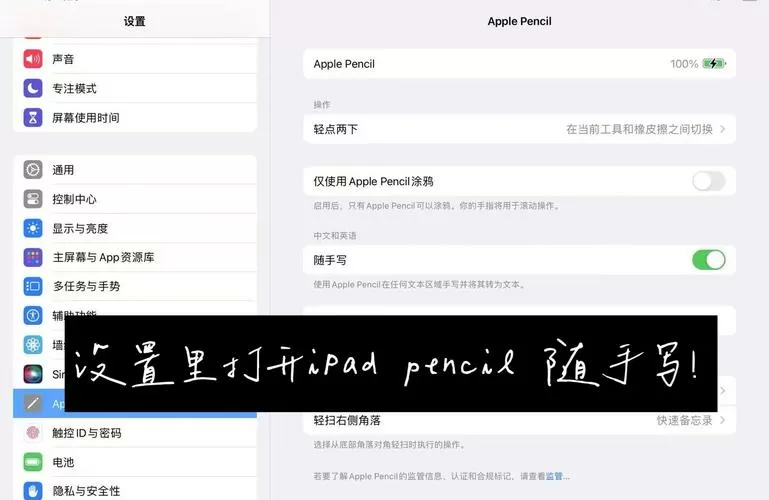This screenshot has width=769, height=500.
Task: Tap the accessibility 辅助功能 icon
Action: coord(33,315)
